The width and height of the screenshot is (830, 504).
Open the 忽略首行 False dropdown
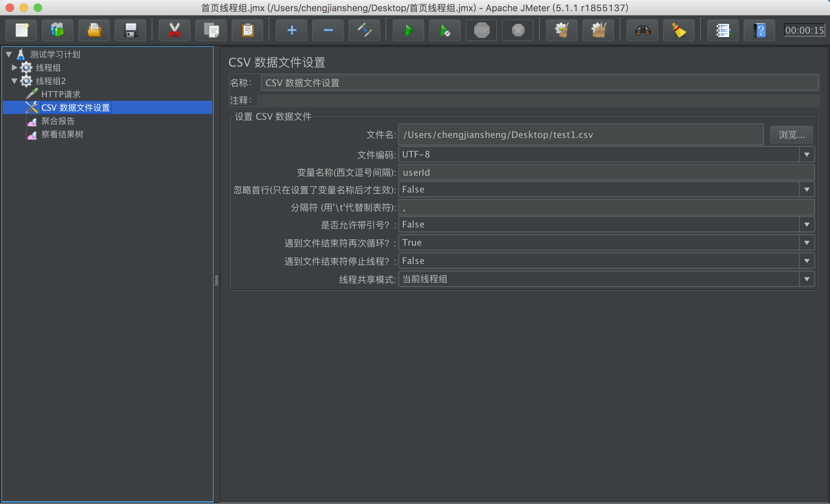(x=606, y=189)
